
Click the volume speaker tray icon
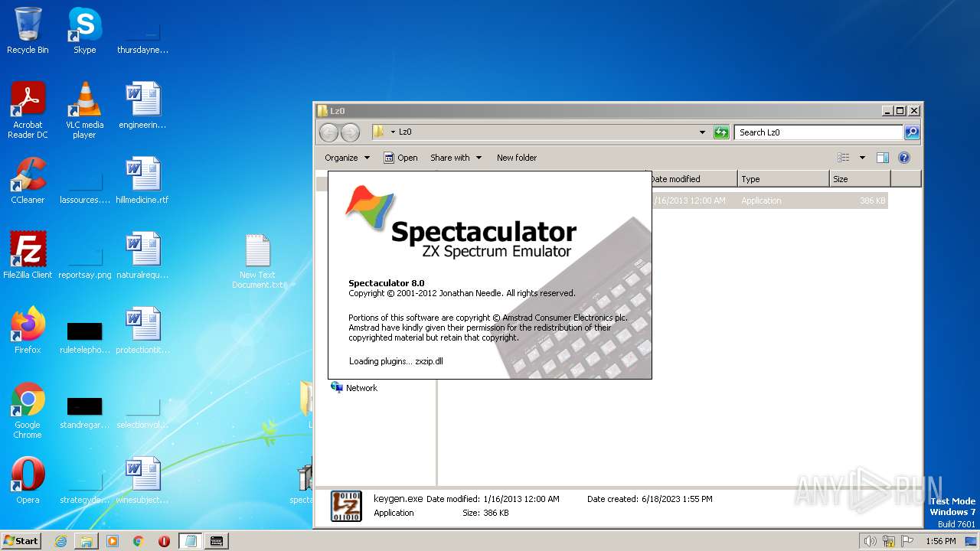(x=871, y=541)
